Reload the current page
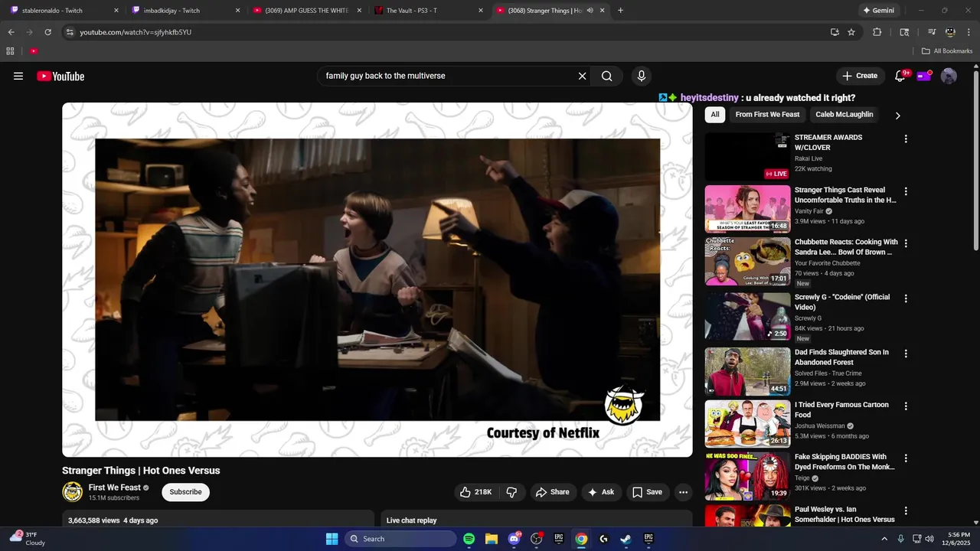Screen dimensions: 980x551 click(47, 32)
